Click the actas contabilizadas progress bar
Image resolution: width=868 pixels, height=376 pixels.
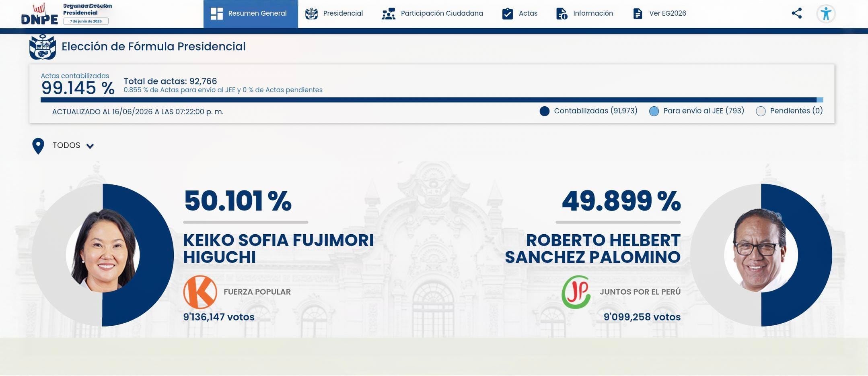click(432, 100)
